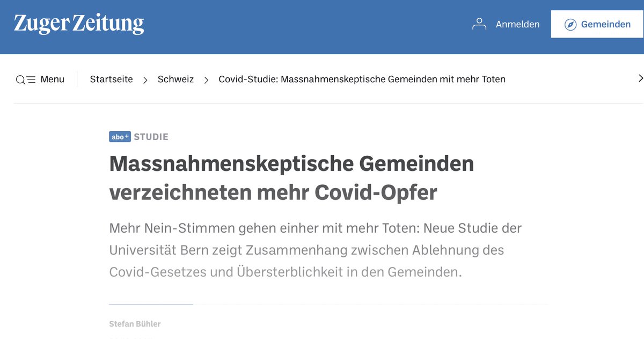Click the chevron after Startseite

pyautogui.click(x=145, y=80)
